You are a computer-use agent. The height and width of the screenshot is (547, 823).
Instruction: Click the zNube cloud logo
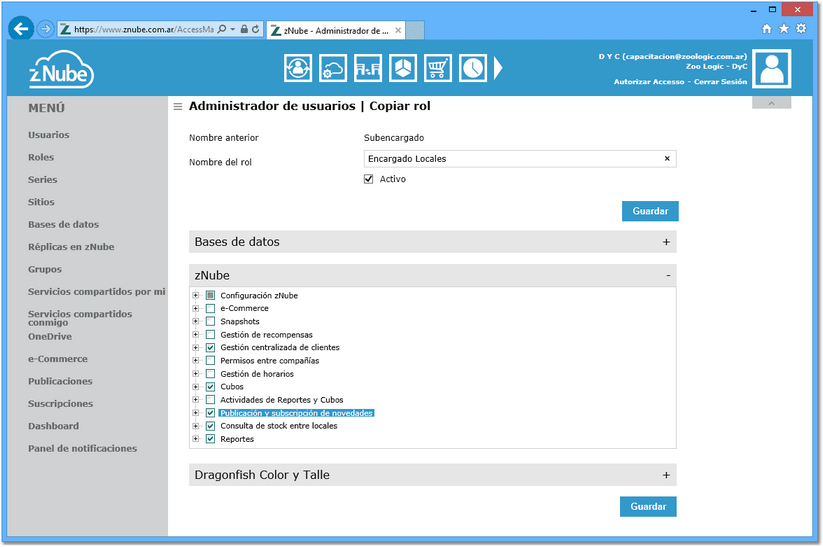[x=61, y=69]
